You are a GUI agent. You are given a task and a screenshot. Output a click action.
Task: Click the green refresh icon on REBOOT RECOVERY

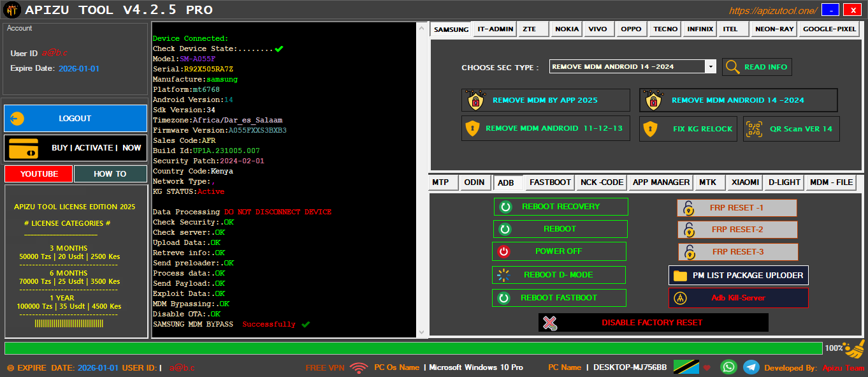pos(505,207)
